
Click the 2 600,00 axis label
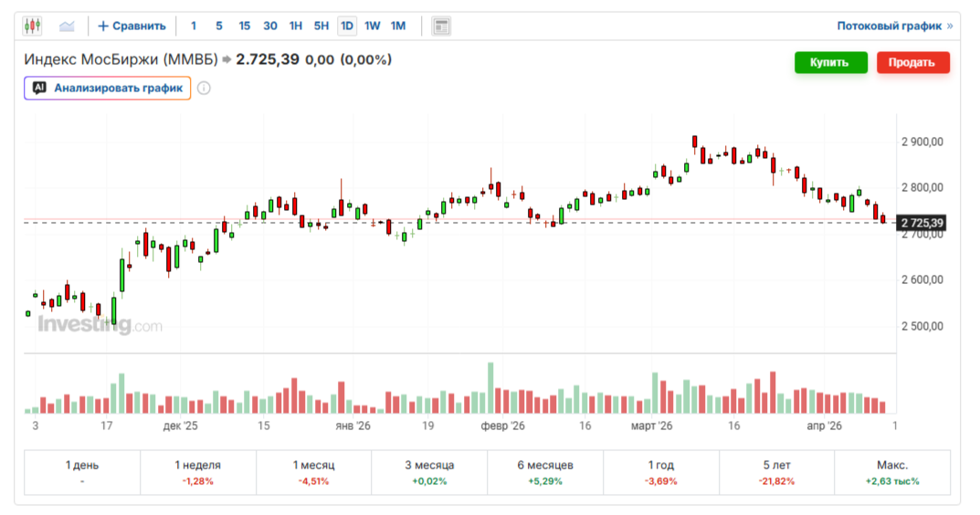click(922, 280)
